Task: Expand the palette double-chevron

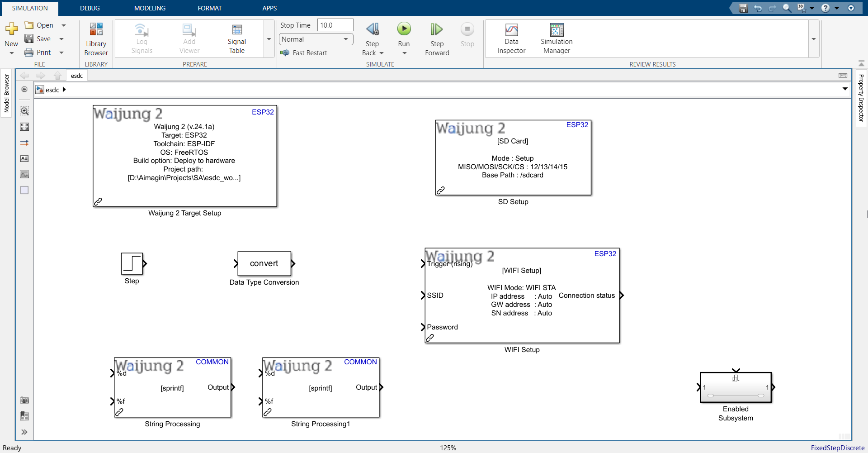Action: pyautogui.click(x=24, y=432)
